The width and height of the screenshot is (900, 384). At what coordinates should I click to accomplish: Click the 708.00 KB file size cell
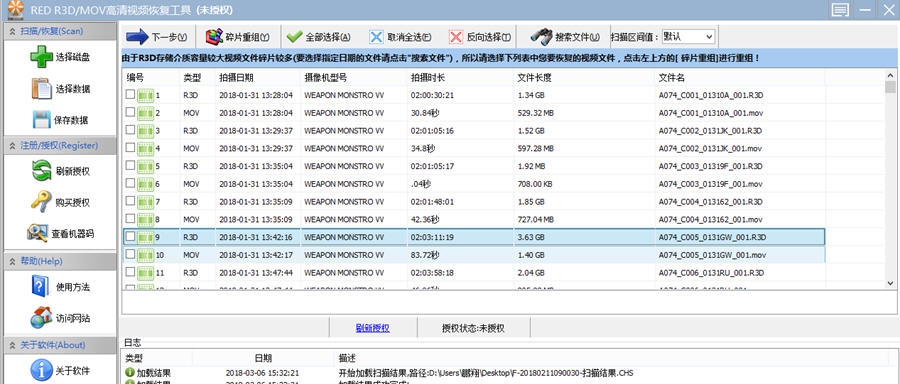(x=535, y=184)
